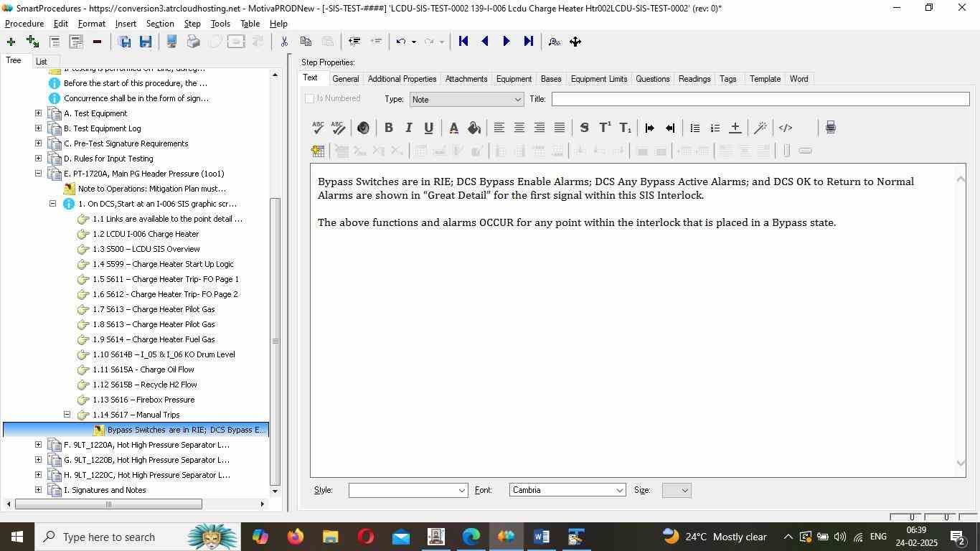
Task: Switch to the List view tab
Action: point(42,62)
